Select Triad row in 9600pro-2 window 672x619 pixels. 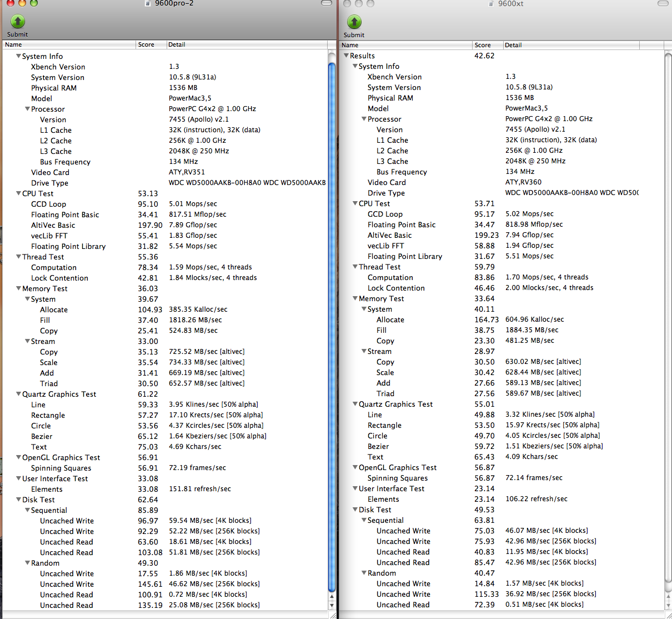(165, 383)
